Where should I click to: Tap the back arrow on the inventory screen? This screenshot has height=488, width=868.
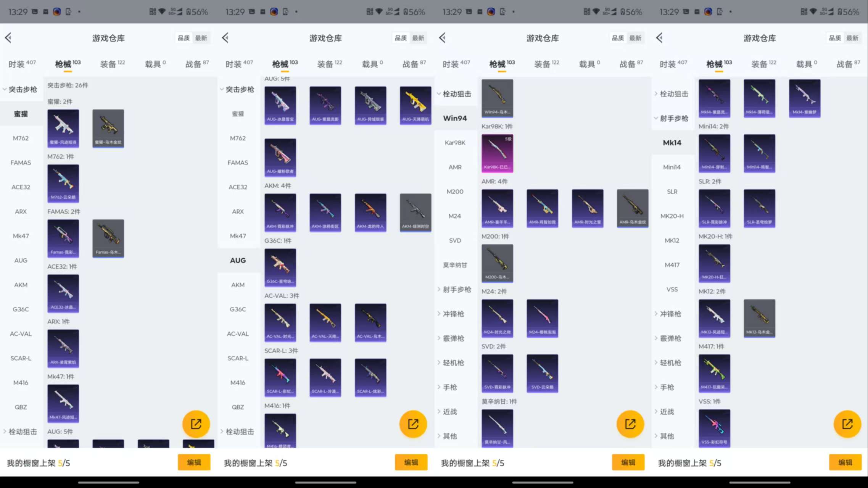pos(8,37)
